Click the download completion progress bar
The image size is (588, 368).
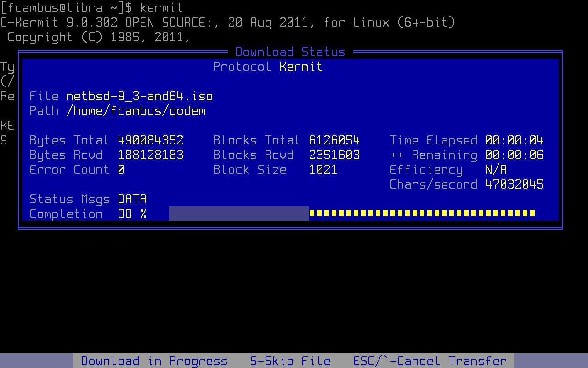pos(353,213)
